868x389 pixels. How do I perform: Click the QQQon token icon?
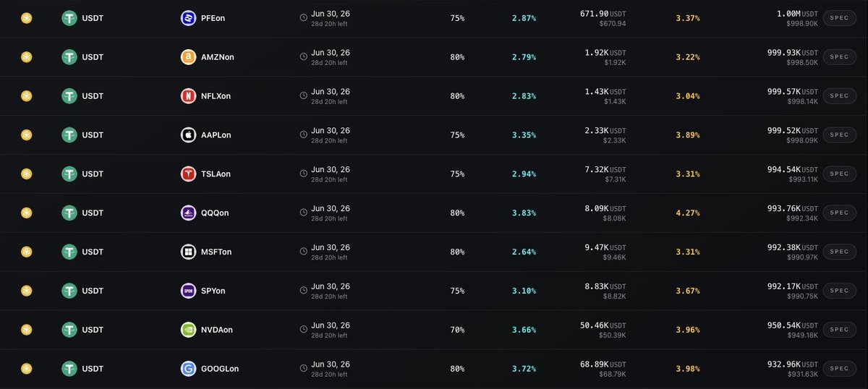(188, 213)
